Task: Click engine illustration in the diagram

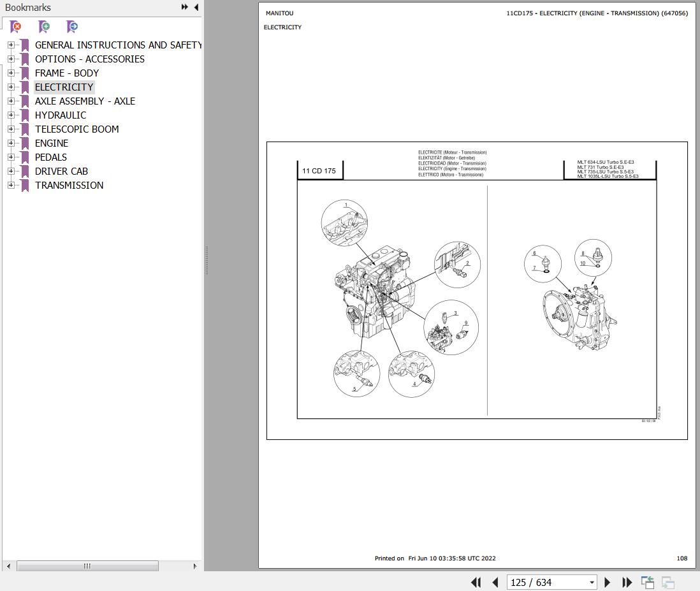Action: 375,293
